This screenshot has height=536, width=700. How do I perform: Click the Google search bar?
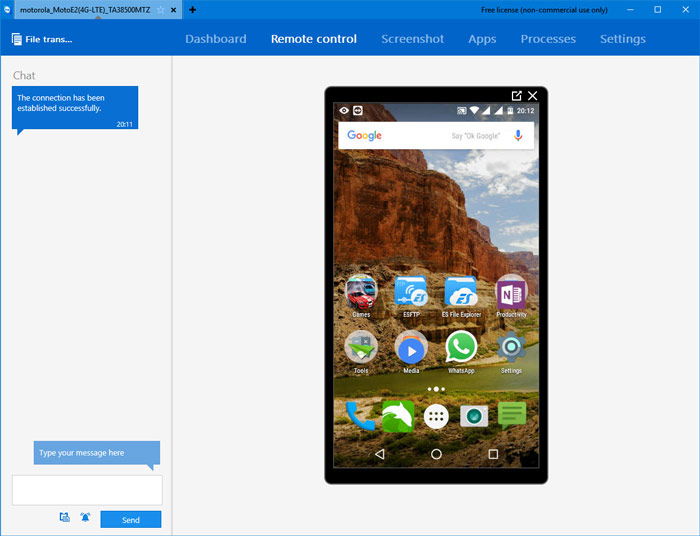coord(436,136)
